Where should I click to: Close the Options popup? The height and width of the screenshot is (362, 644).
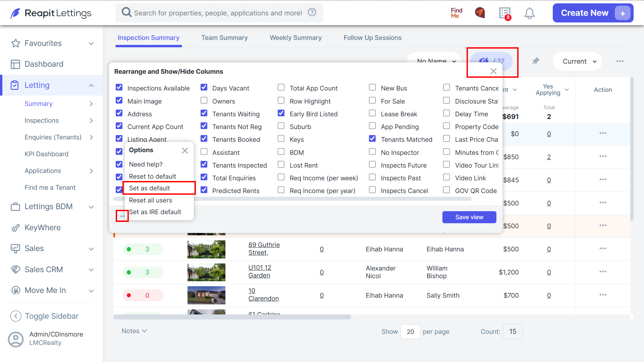185,150
